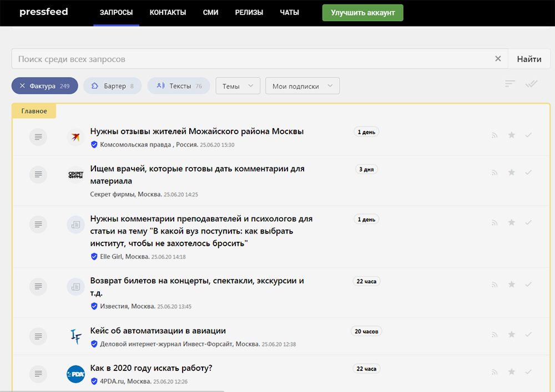Enable the Тексты filter chip

click(179, 86)
